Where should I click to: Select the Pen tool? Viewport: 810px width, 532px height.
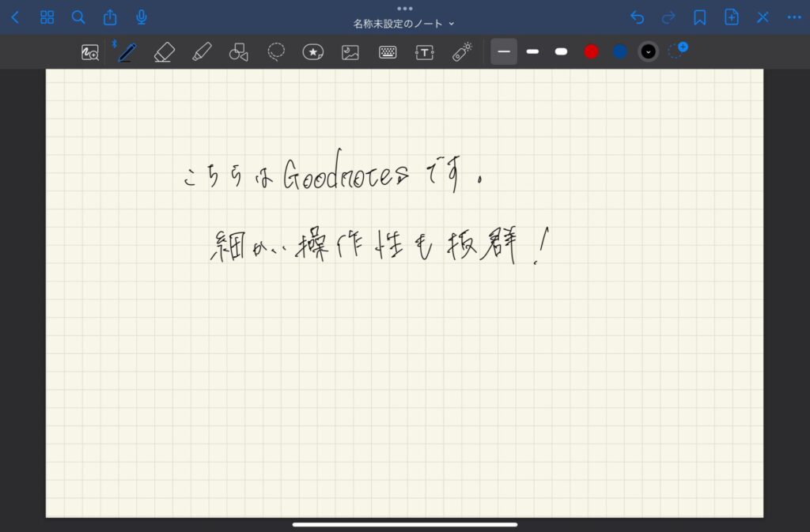tap(127, 52)
